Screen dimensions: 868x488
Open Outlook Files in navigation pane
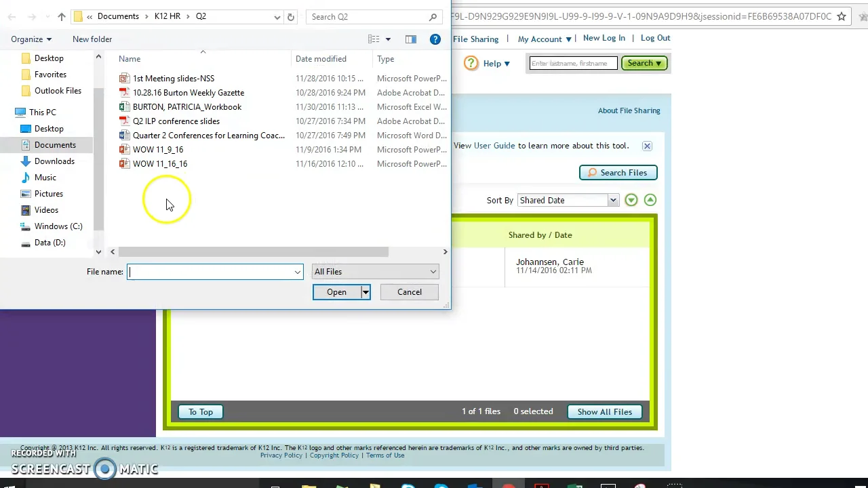58,91
